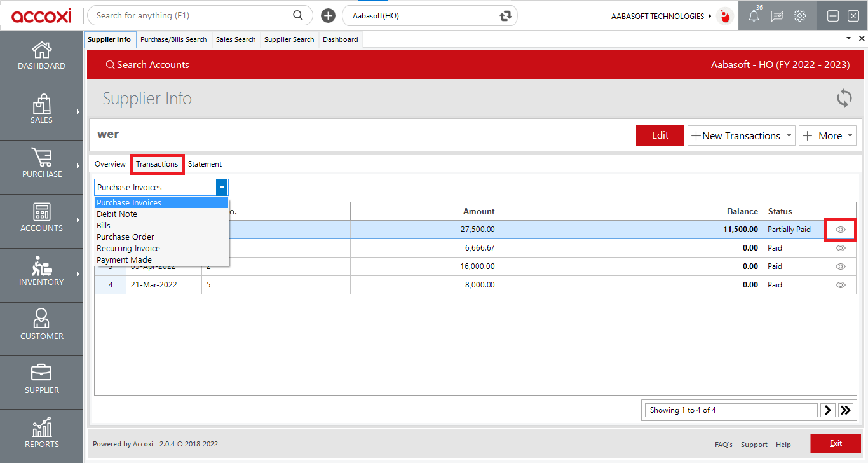Click the plus quick-create icon
Screen dimensions: 868x463
coord(328,16)
